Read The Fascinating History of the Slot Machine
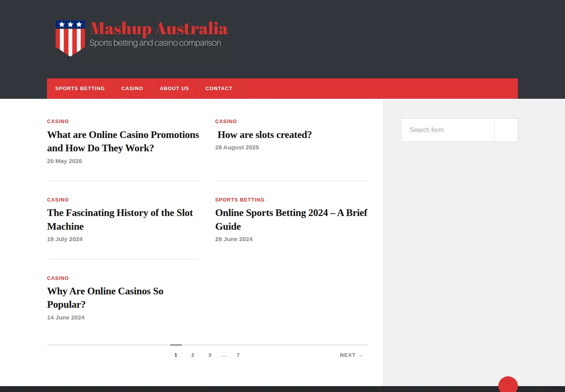This screenshot has height=392, width=565. [120, 220]
